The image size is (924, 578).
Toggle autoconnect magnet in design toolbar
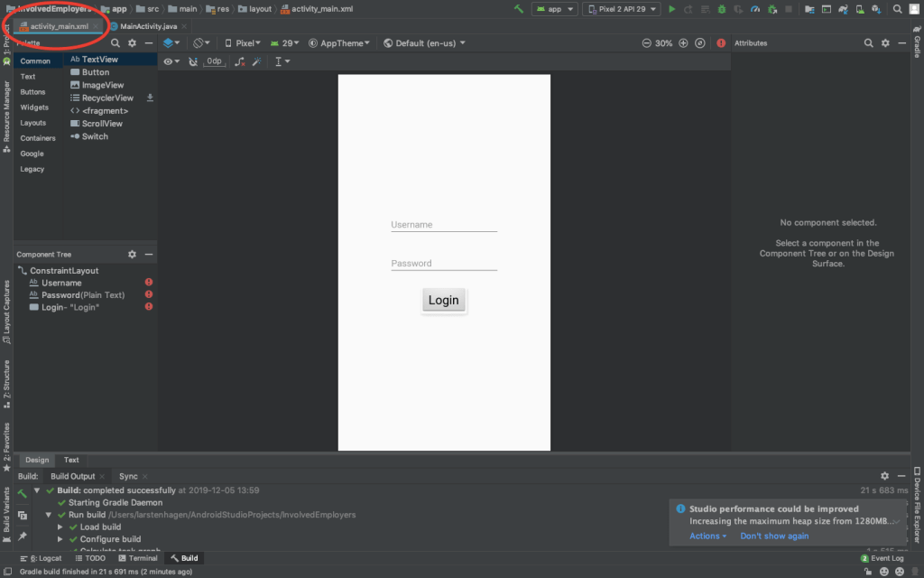coord(192,61)
